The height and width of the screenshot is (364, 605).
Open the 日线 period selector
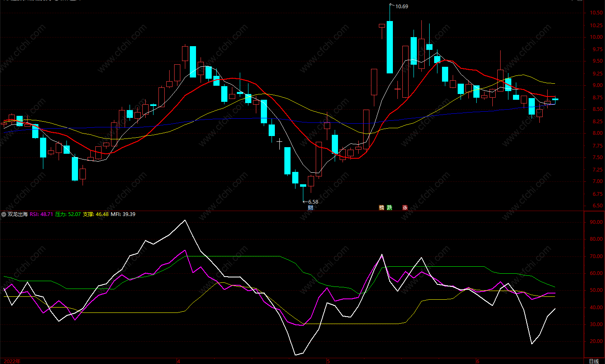pyautogui.click(x=594, y=361)
